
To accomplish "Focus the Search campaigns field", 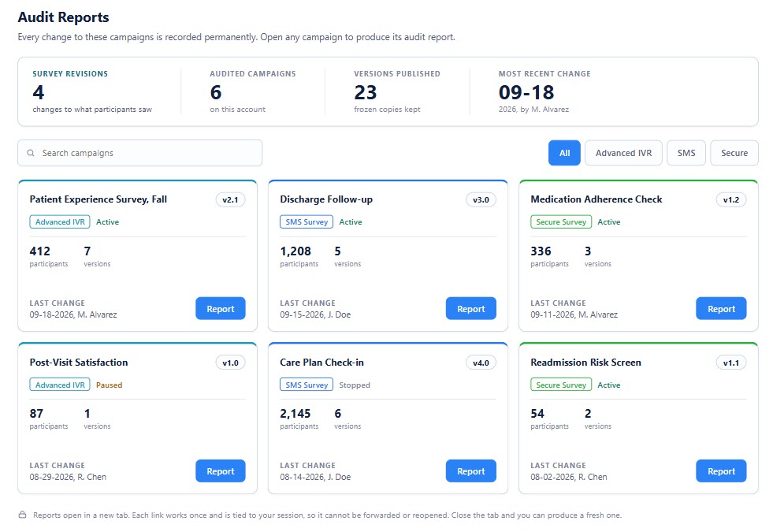I will click(140, 153).
